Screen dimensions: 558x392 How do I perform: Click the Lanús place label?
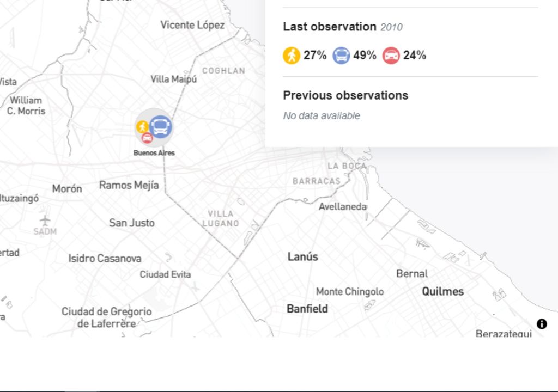pos(302,256)
